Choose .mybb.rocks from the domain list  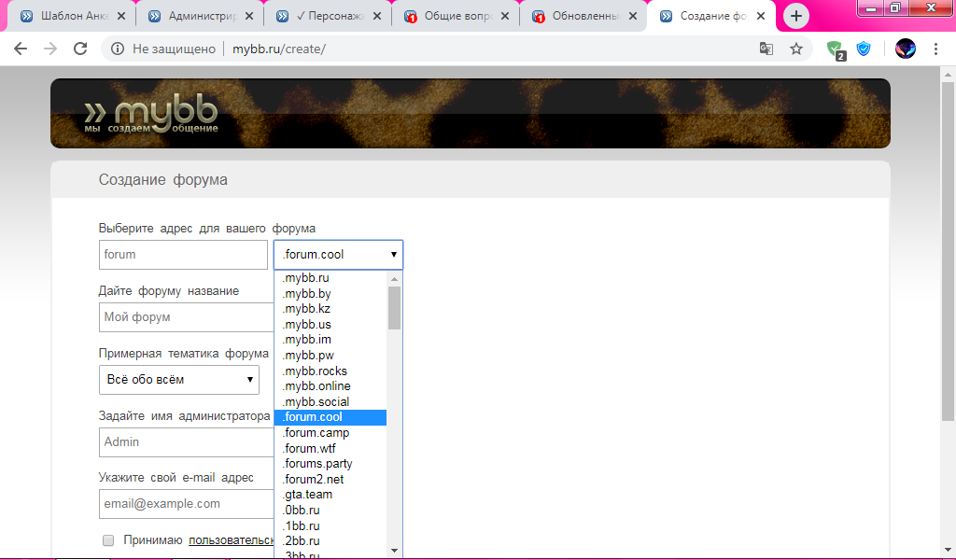tap(330, 371)
